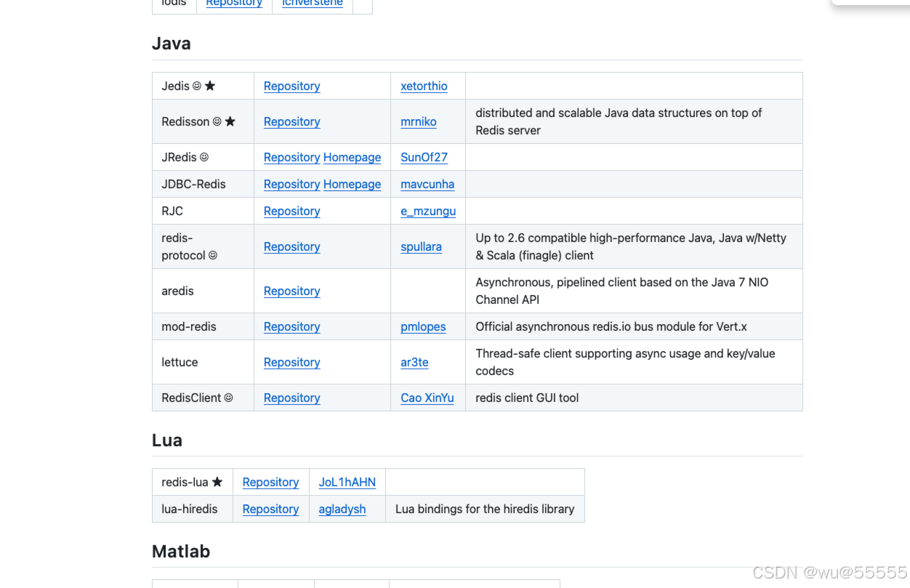Click the lua-hiredis client name

point(190,509)
